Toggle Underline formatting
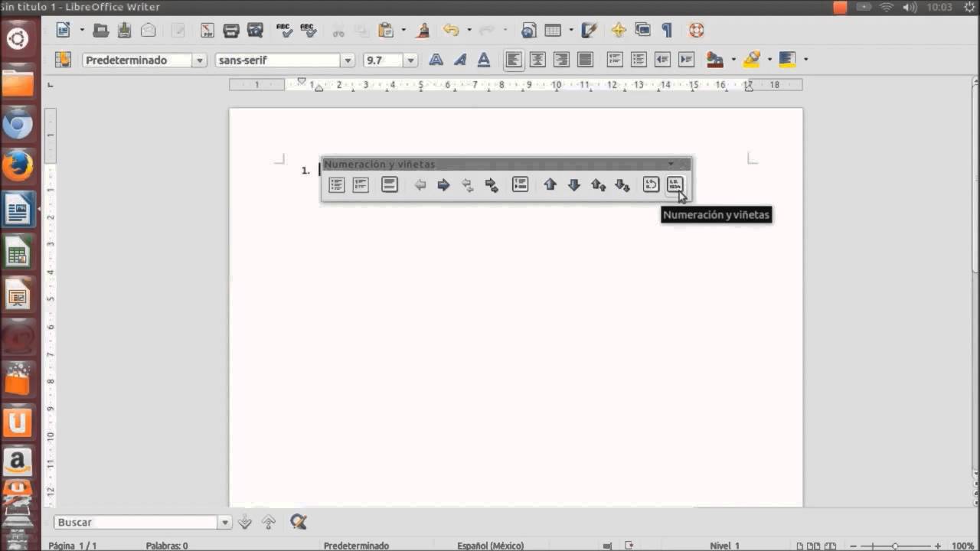 pos(484,60)
